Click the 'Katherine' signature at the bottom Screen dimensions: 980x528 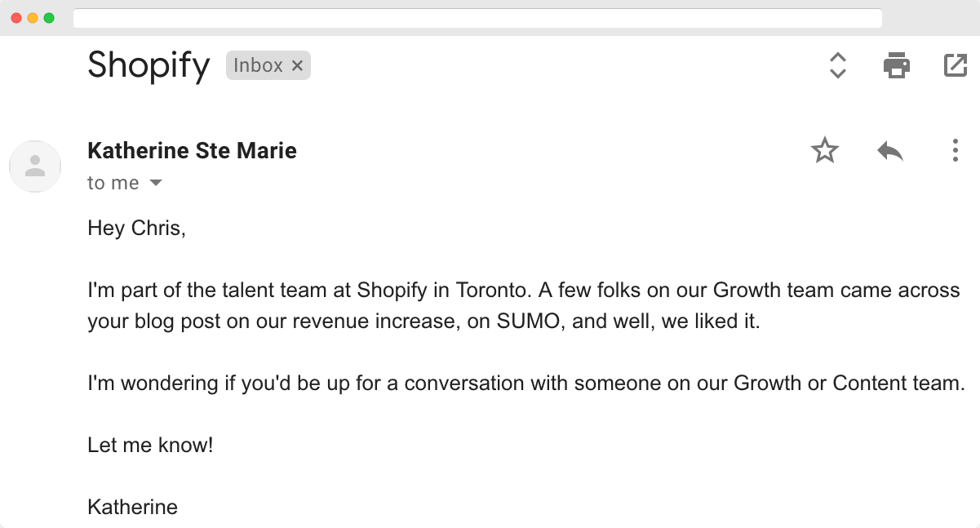132,507
